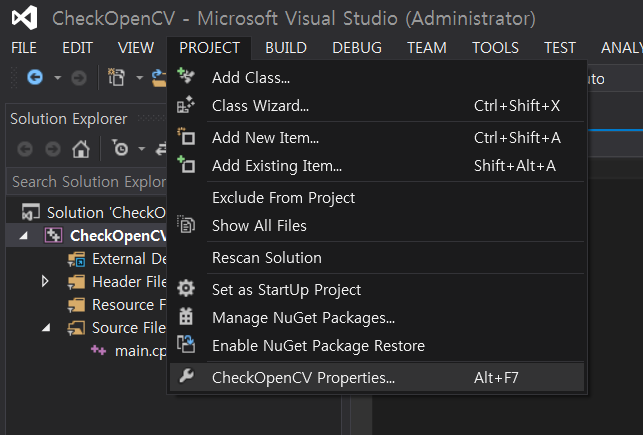Open the navigate backward dropdown arrow
643x435 pixels.
tap(57, 77)
